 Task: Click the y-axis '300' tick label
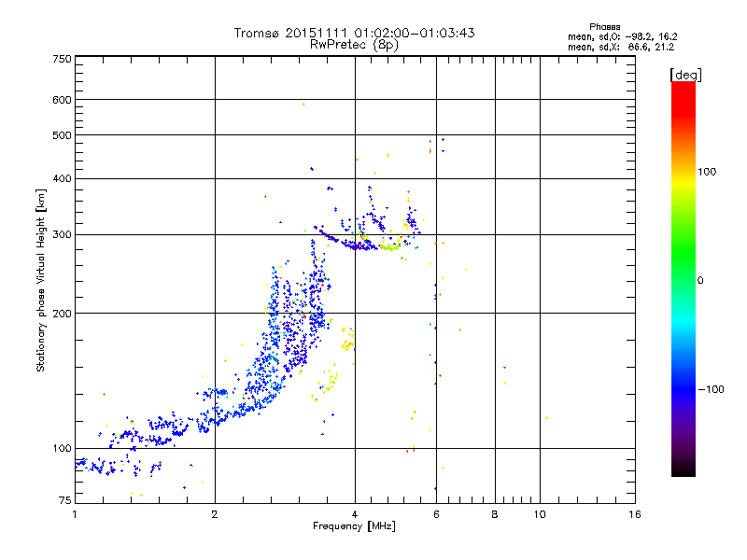click(62, 235)
